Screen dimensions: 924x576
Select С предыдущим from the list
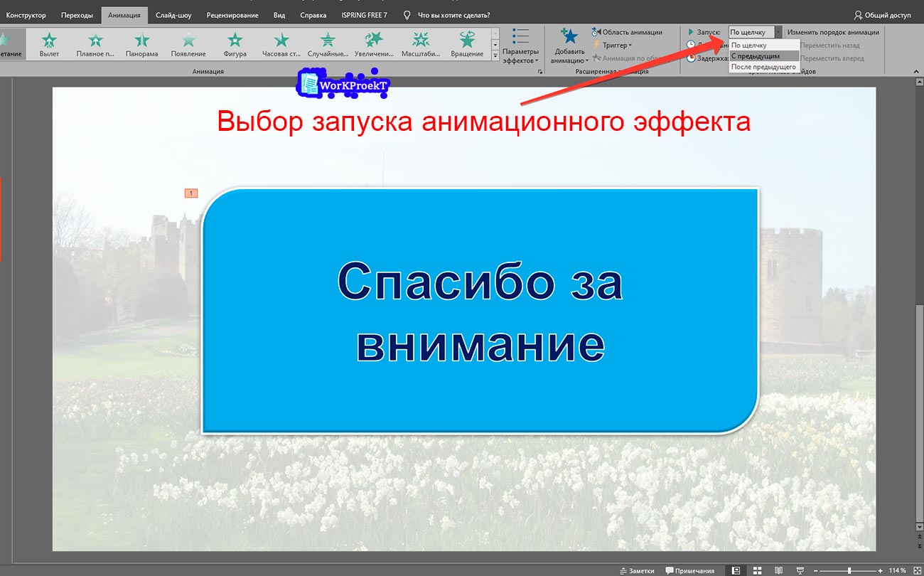[761, 55]
